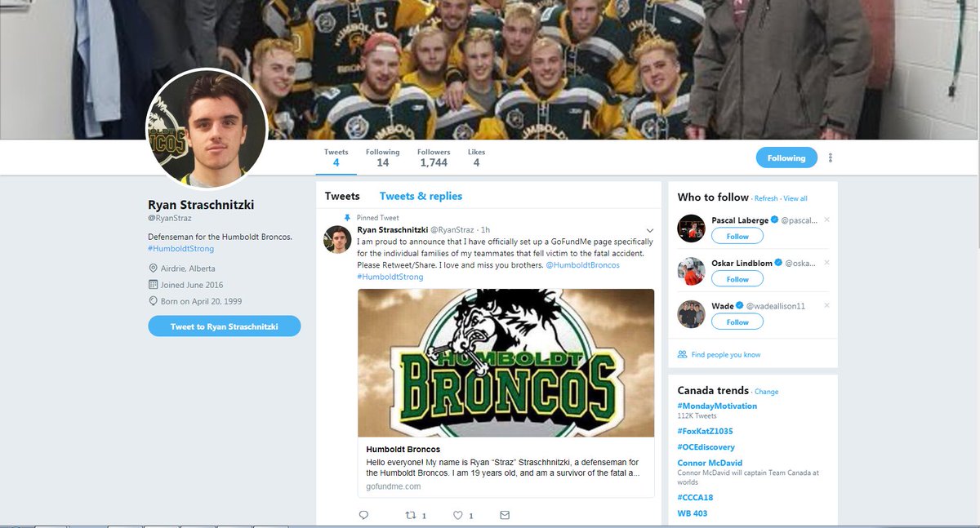Click Find people you know link

726,355
